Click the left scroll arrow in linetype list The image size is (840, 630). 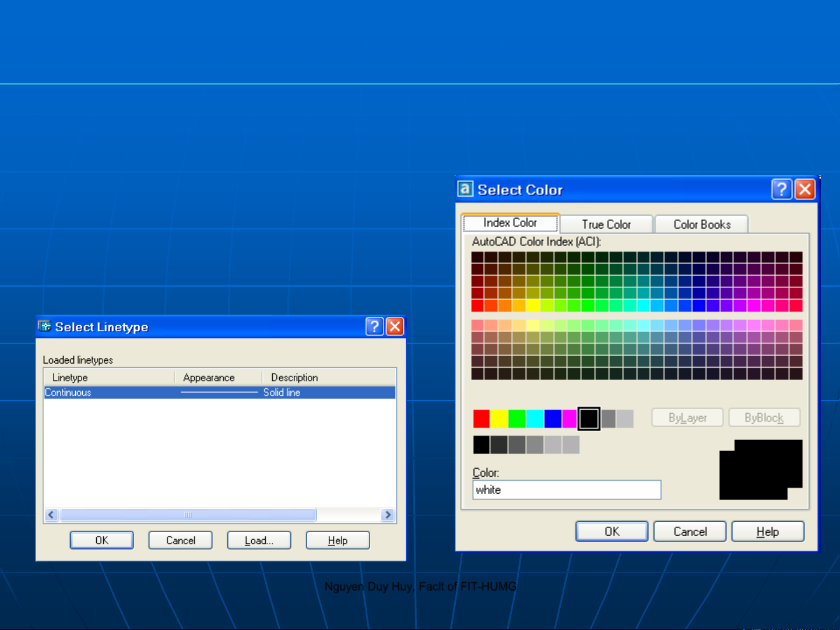(51, 515)
